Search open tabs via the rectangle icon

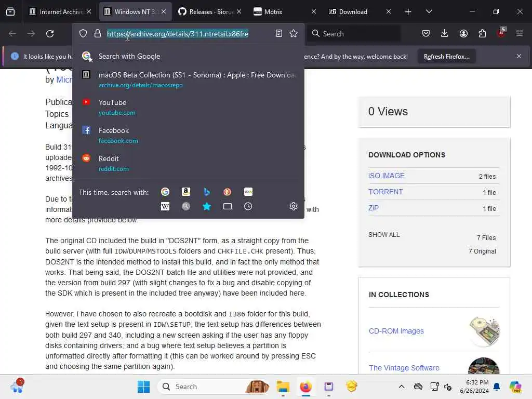pos(228,206)
